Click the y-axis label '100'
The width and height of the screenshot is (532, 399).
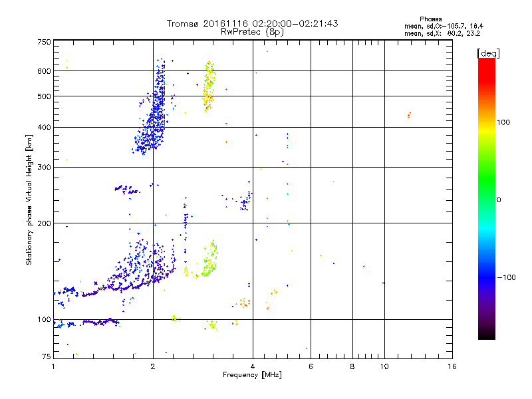tap(44, 319)
